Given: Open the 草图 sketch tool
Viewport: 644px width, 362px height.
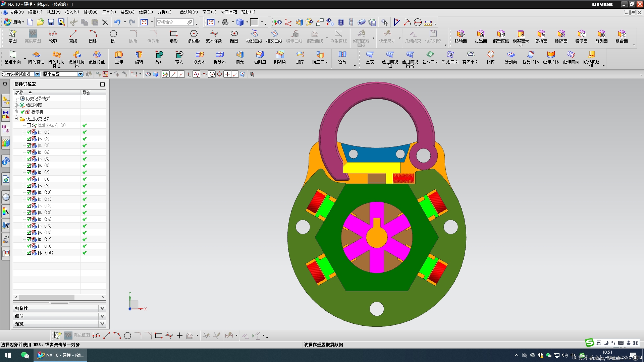Looking at the screenshot, I should pyautogui.click(x=12, y=36).
